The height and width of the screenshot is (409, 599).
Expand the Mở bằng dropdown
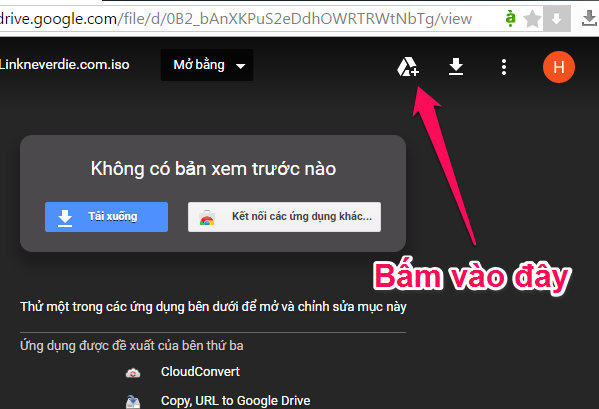207,65
